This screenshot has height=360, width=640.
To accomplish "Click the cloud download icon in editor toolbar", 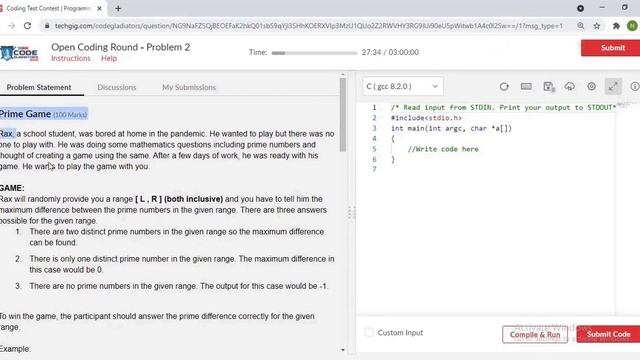I will [x=570, y=86].
